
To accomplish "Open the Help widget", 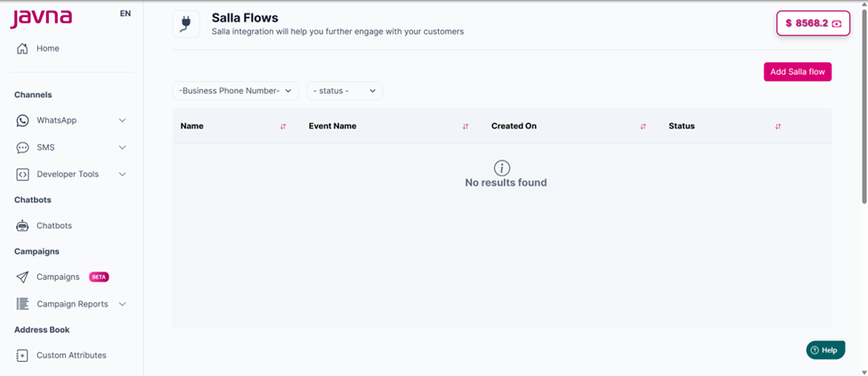I will pyautogui.click(x=825, y=350).
